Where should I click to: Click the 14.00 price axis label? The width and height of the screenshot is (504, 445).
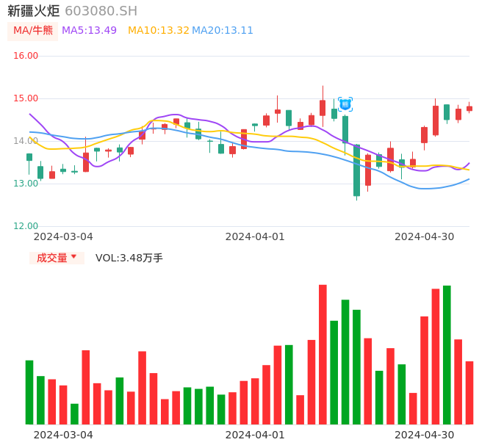26,141
